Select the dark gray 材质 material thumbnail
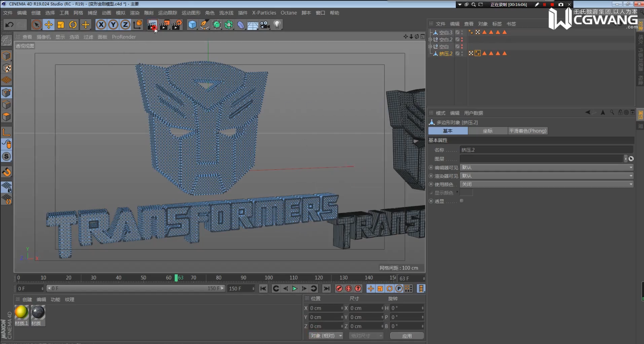Screen dimensions: 644x344 [x=38, y=313]
